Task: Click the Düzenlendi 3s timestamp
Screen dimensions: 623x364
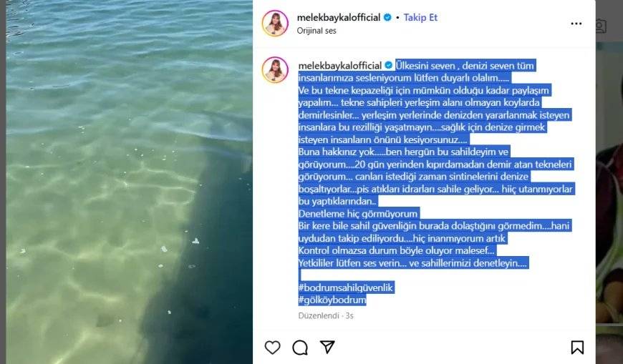Action: pos(326,315)
